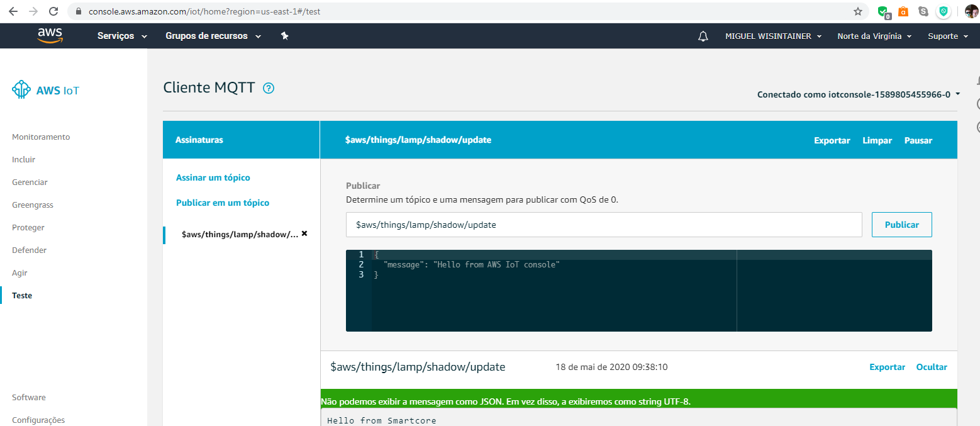Open the Skype extension icon
This screenshot has width=980, height=426.
(x=923, y=11)
